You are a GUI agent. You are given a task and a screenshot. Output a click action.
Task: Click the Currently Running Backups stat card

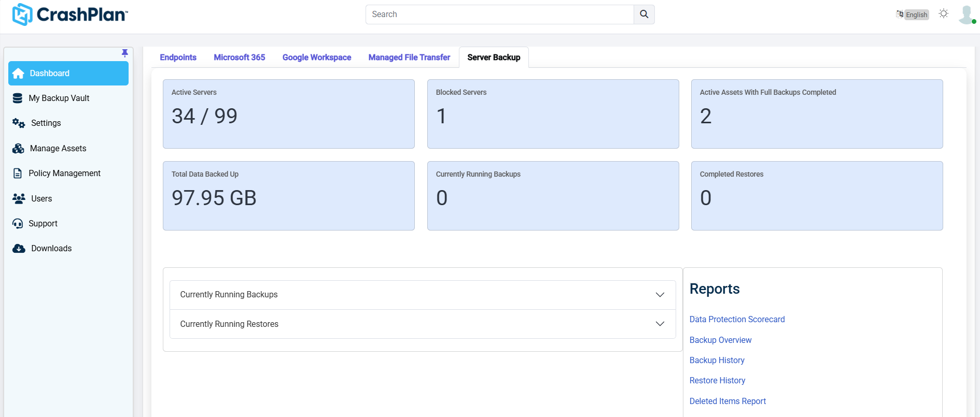[553, 196]
